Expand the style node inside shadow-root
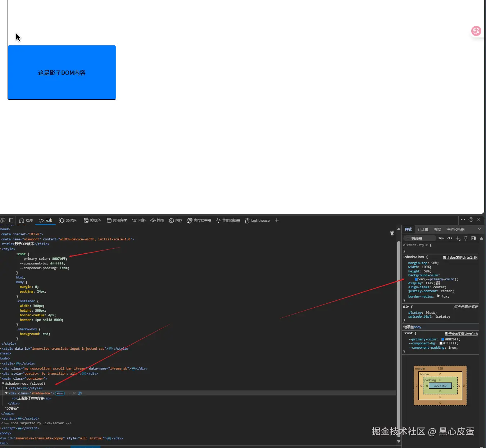Image resolution: width=486 pixels, height=448 pixels. click(x=6, y=388)
